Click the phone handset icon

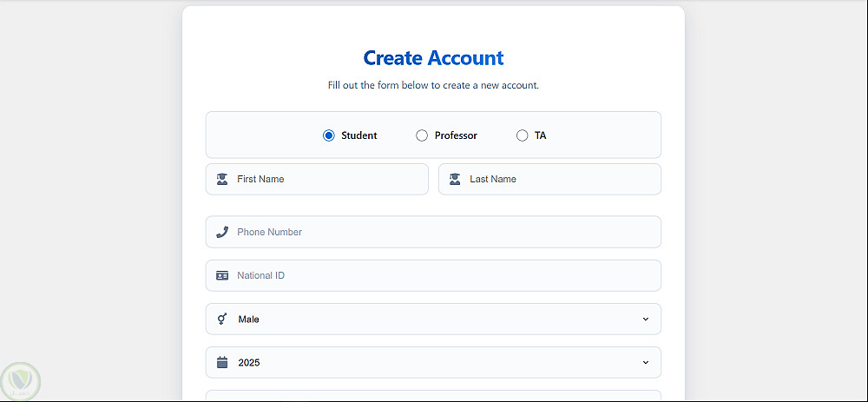pos(222,232)
